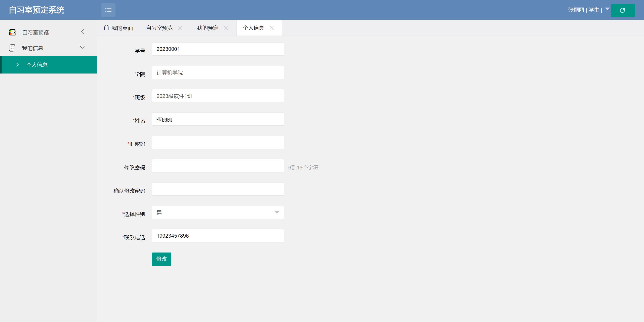Viewport: 644px width, 322px height.
Task: Close the 我的预定 tab
Action: (x=226, y=28)
